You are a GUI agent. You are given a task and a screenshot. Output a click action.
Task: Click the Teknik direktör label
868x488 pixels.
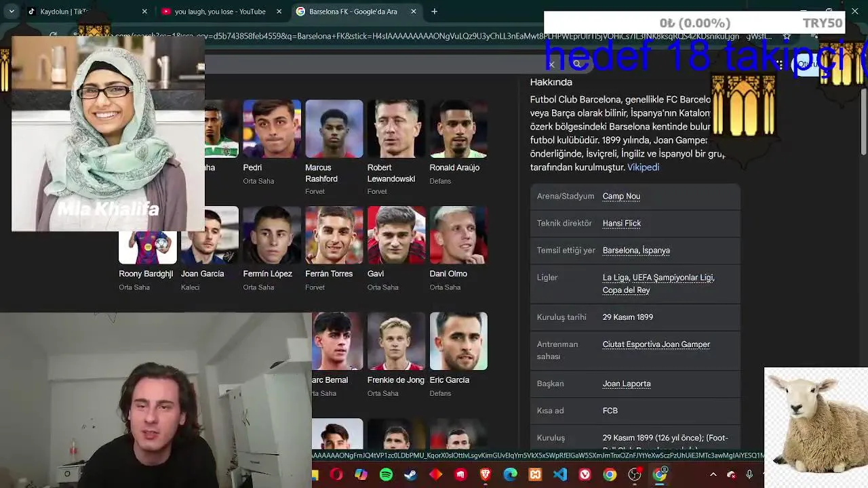(564, 223)
